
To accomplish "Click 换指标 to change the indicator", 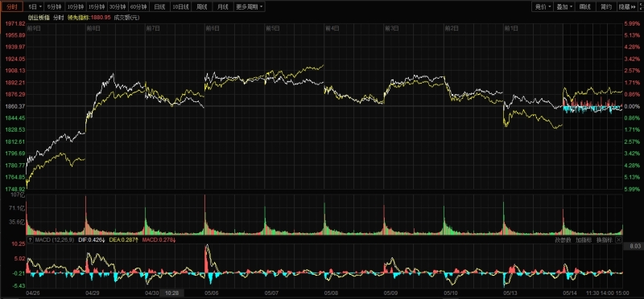I will [605, 240].
